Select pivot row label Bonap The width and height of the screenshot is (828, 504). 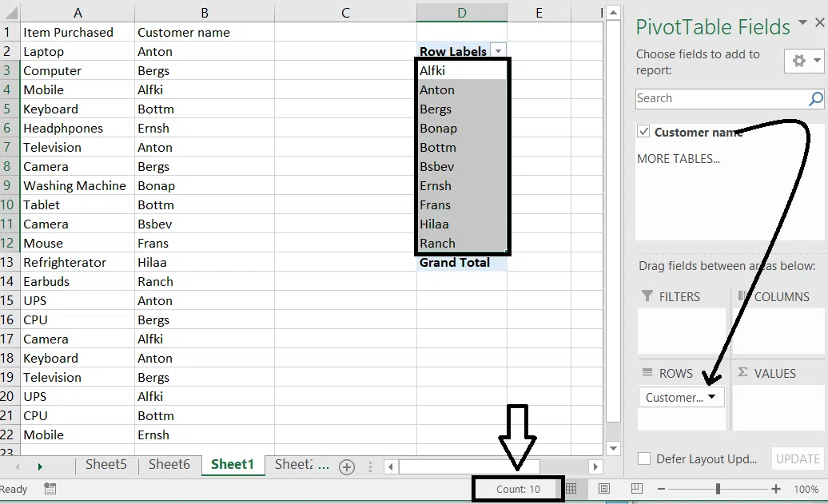click(461, 129)
